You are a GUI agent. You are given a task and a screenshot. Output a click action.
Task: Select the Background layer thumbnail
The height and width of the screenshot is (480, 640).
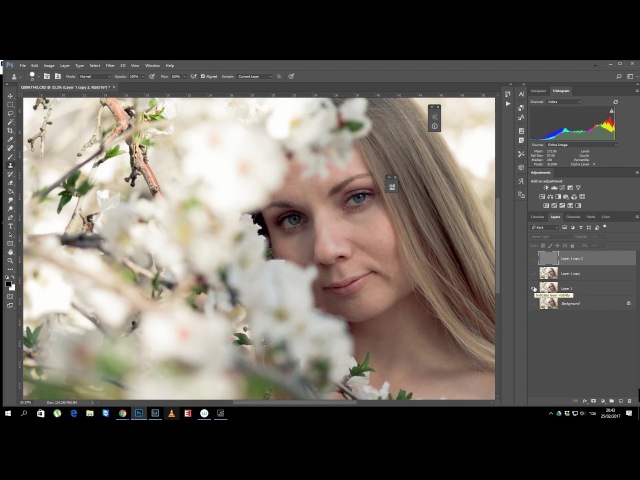point(548,303)
